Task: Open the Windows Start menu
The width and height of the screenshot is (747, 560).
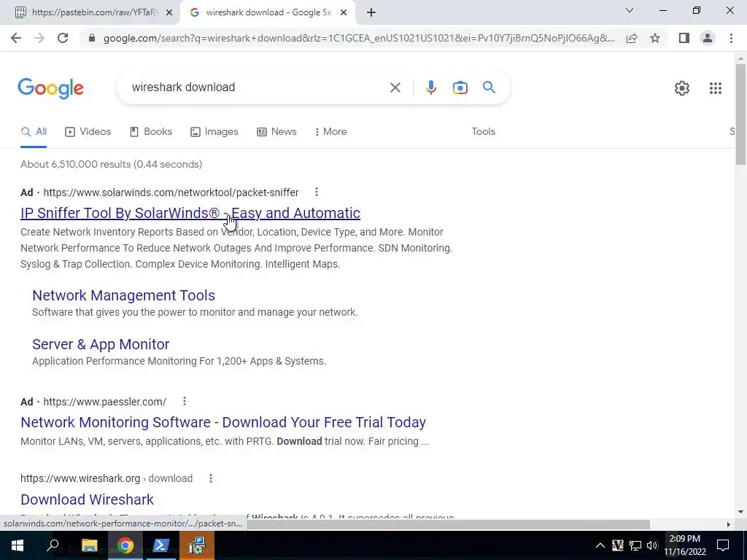Action: point(17,545)
